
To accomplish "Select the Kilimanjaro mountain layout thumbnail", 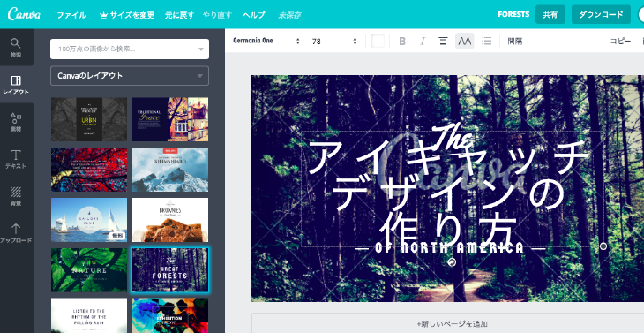I will pyautogui.click(x=170, y=170).
